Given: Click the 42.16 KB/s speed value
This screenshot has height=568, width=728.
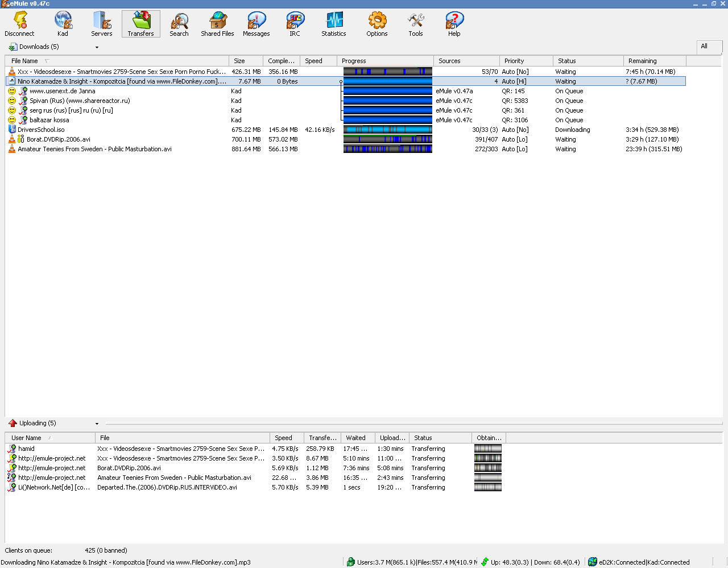Looking at the screenshot, I should click(x=320, y=130).
